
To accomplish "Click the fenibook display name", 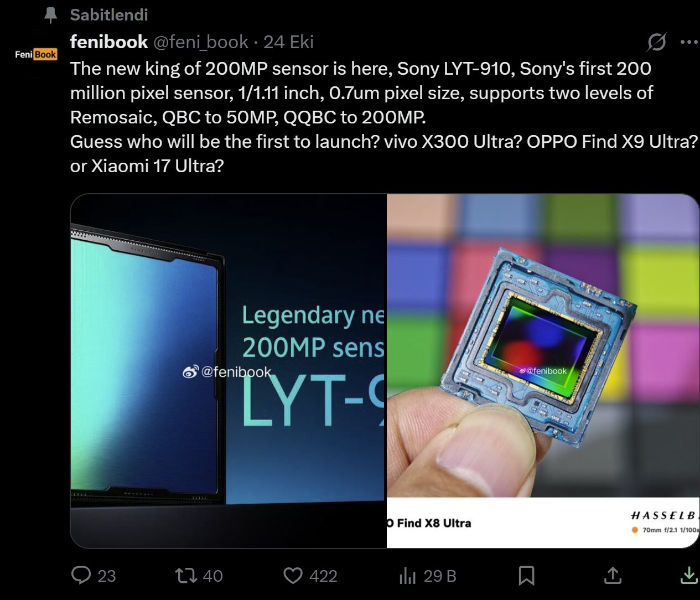I will pos(108,42).
